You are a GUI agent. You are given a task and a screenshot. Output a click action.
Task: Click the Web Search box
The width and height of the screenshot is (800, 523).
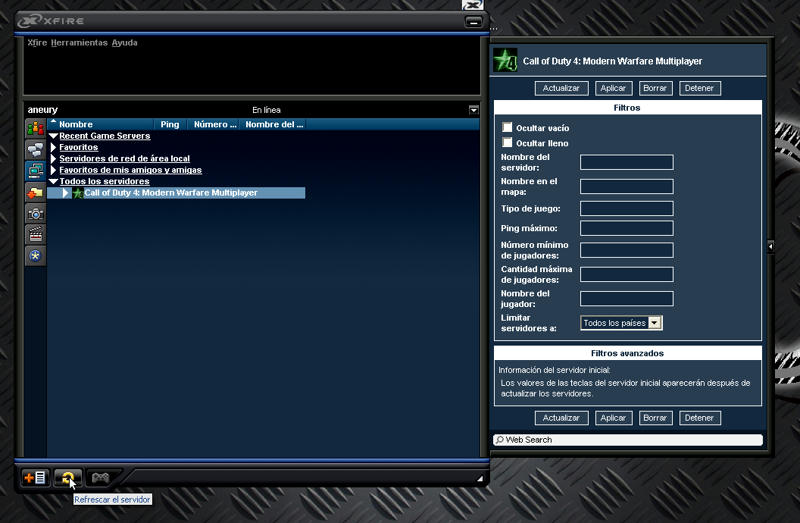628,439
